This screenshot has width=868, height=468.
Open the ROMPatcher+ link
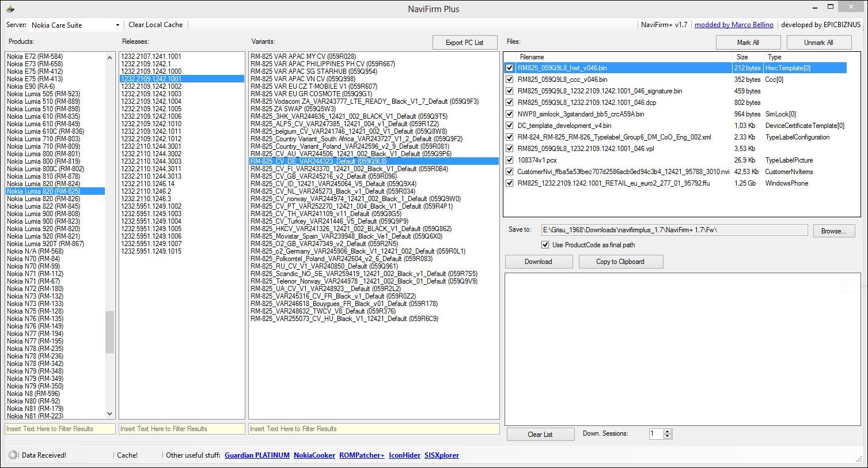click(362, 455)
